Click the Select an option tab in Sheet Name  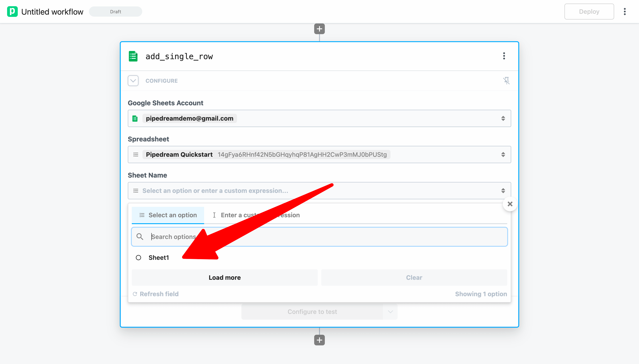point(168,214)
